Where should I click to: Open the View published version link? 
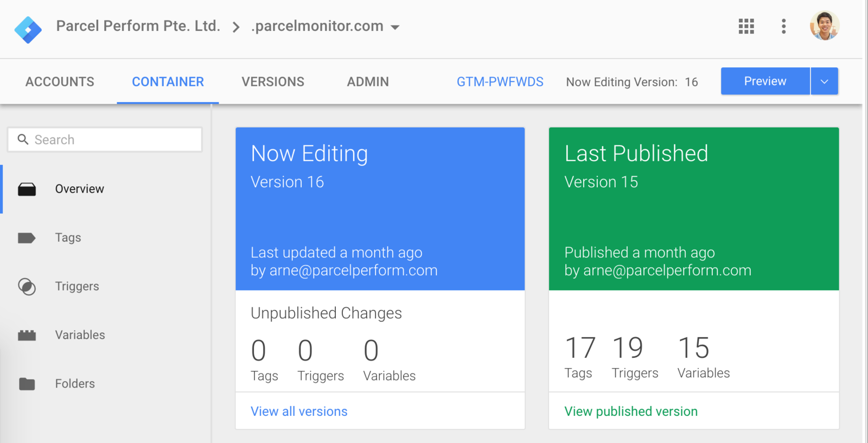[631, 412]
